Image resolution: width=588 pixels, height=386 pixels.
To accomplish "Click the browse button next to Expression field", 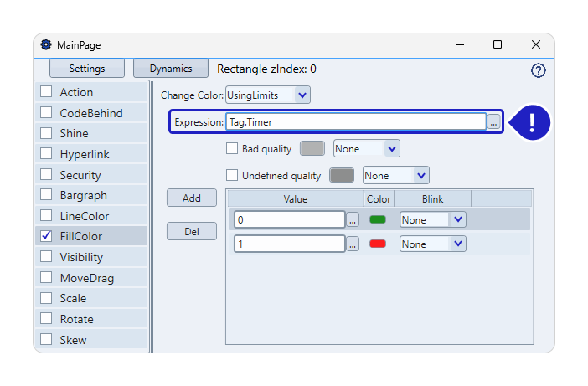I will click(494, 122).
